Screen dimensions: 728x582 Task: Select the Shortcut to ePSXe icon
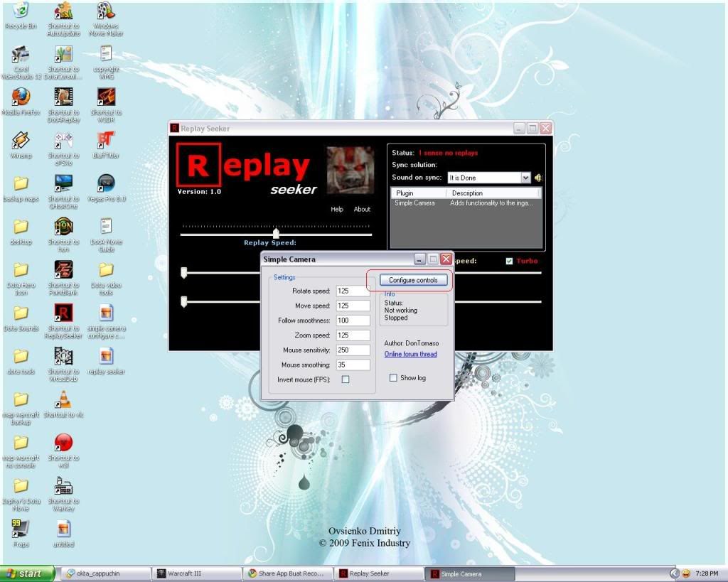point(63,149)
